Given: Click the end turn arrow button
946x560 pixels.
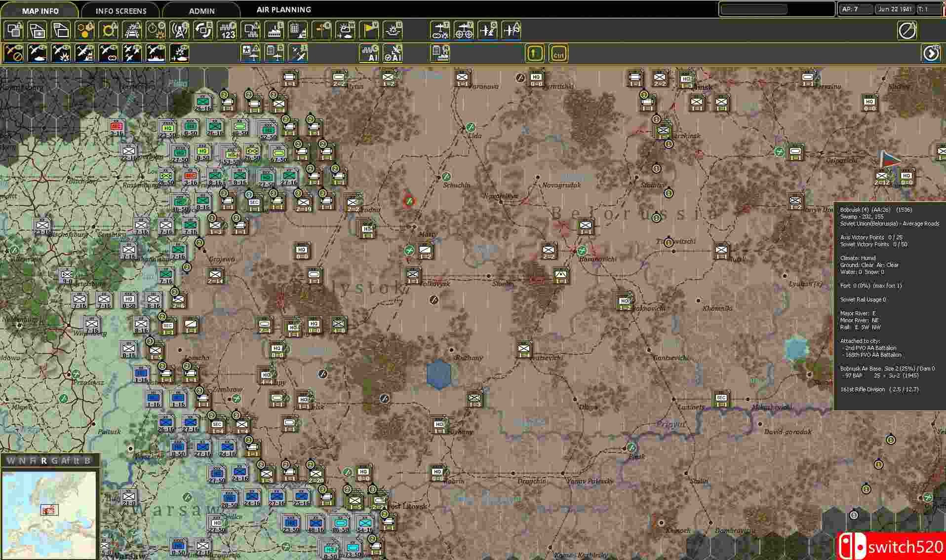Looking at the screenshot, I should coord(931,53).
